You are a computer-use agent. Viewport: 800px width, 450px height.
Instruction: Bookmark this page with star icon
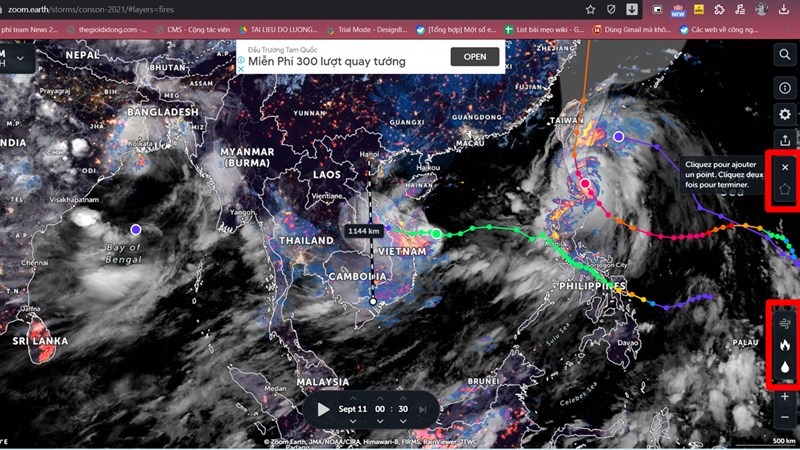(590, 9)
